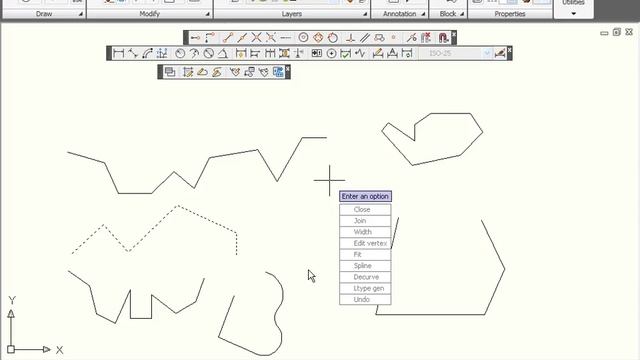Click the Edit Hatch icon
Image resolution: width=640 pixels, height=360 pixels.
click(188, 72)
